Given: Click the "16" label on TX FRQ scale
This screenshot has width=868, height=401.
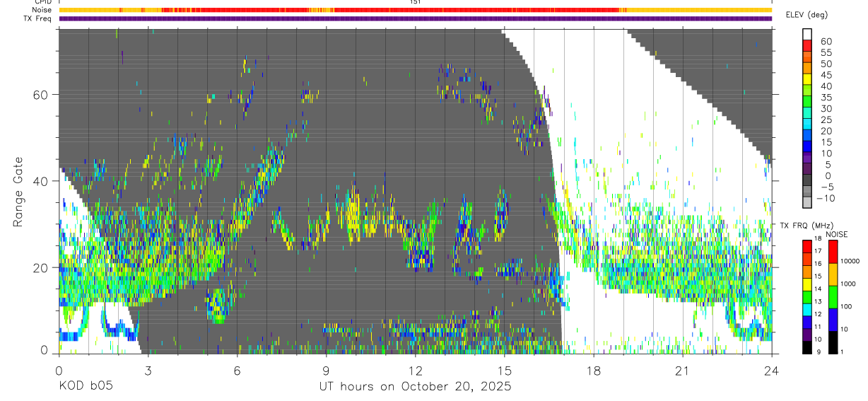Looking at the screenshot, I should click(x=816, y=262).
